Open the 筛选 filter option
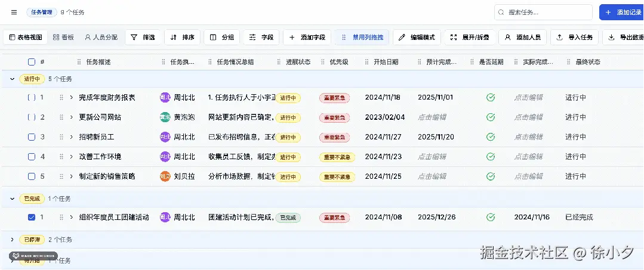 (x=143, y=38)
